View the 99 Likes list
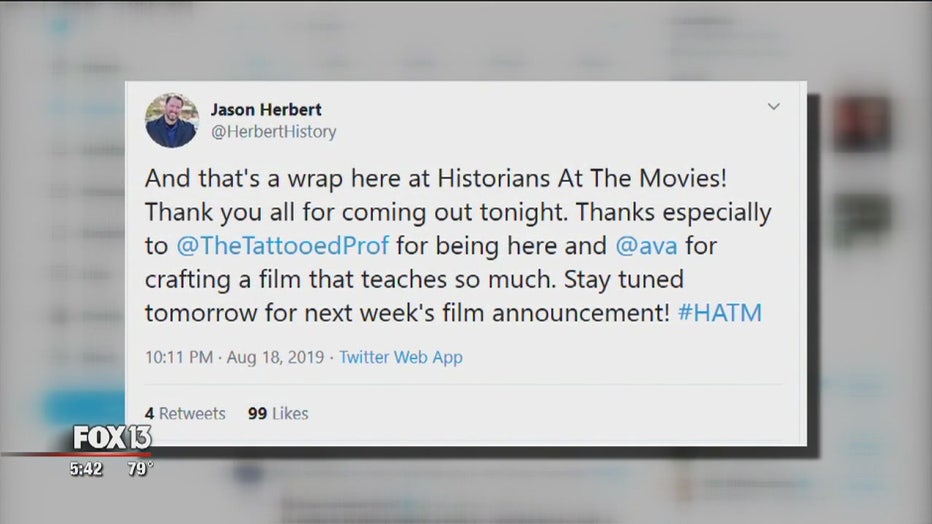 [x=278, y=413]
